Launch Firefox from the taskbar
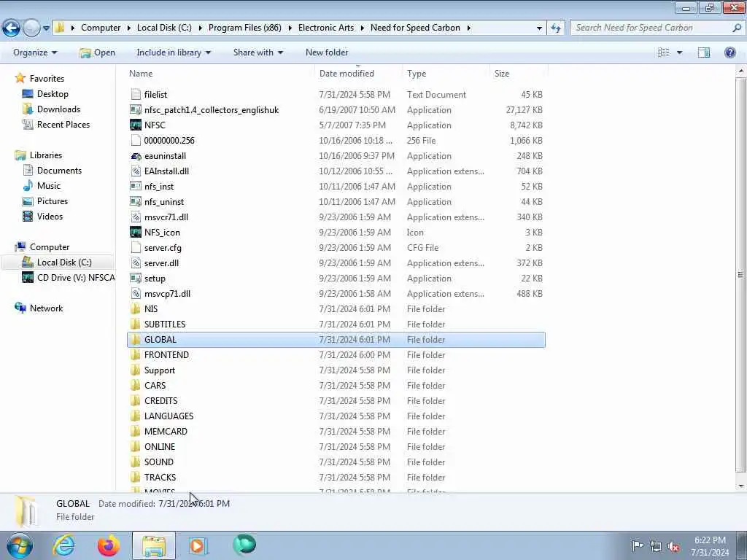Image resolution: width=747 pixels, height=560 pixels. [109, 545]
